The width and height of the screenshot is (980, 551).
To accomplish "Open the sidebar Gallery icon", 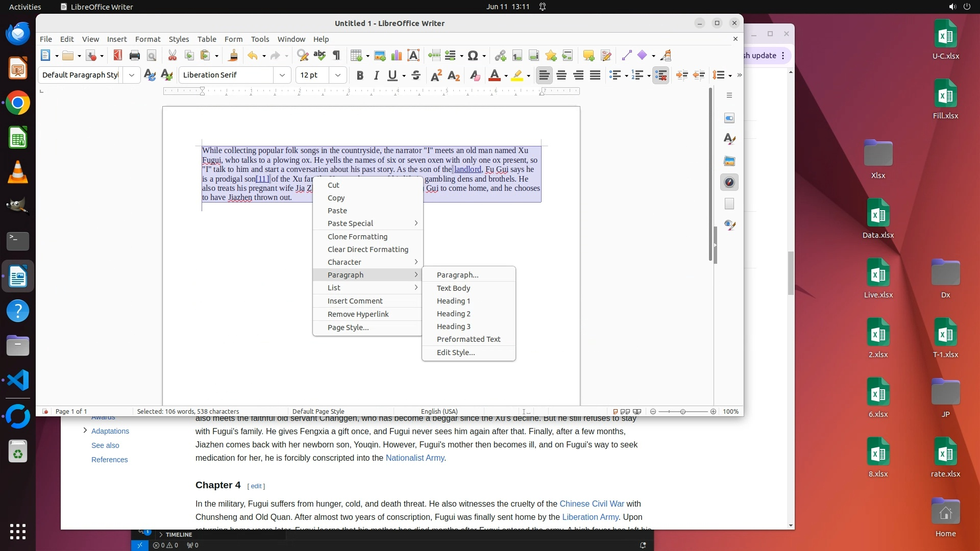I will click(x=729, y=161).
